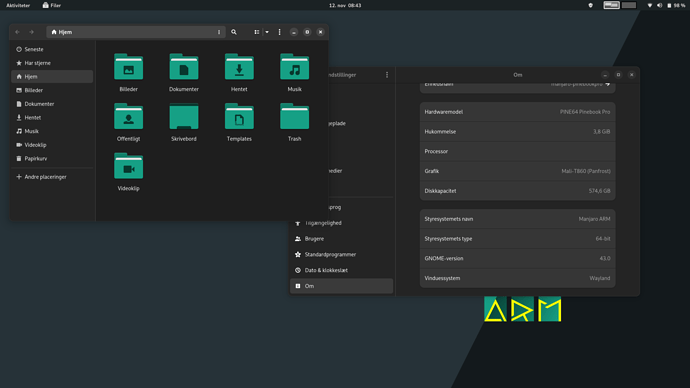This screenshot has width=690, height=388.
Task: Select Om in Settings sidebar
Action: [x=341, y=286]
